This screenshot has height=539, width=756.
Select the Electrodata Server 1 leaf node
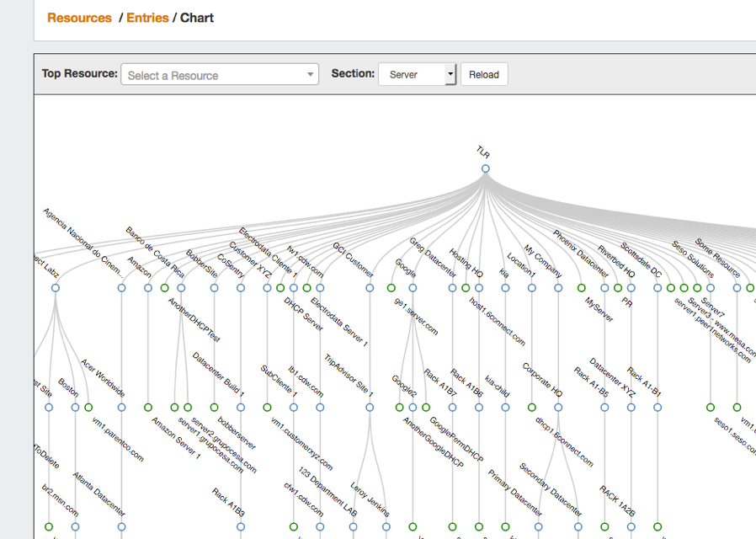(x=306, y=288)
